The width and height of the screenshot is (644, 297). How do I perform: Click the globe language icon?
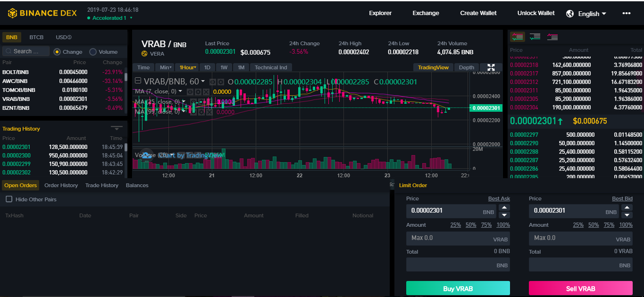[570, 14]
